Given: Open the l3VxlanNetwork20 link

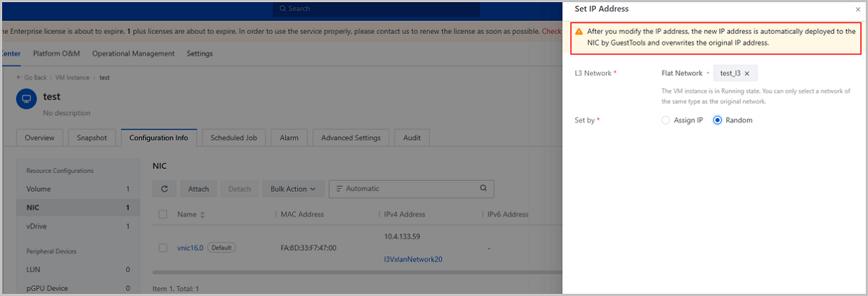Looking at the screenshot, I should [x=412, y=259].
